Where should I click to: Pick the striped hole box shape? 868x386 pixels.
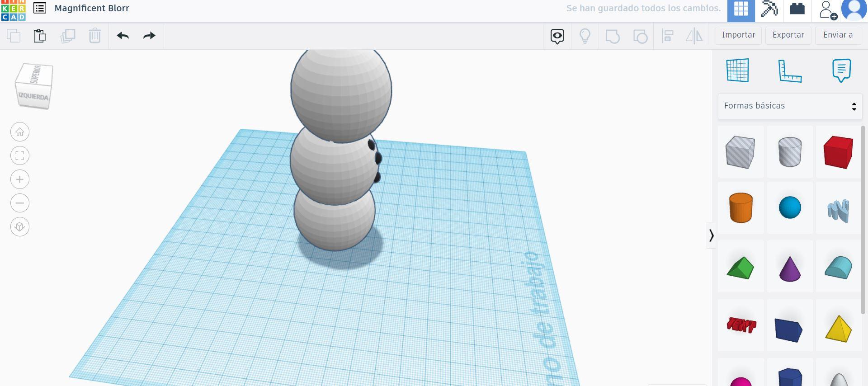click(741, 152)
